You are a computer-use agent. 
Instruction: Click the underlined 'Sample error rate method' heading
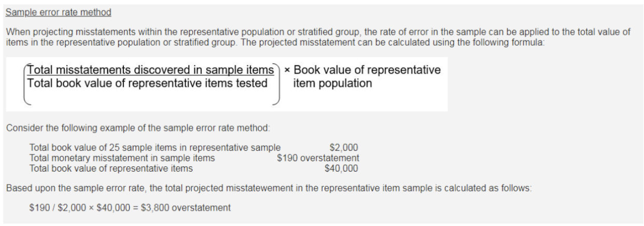click(59, 12)
